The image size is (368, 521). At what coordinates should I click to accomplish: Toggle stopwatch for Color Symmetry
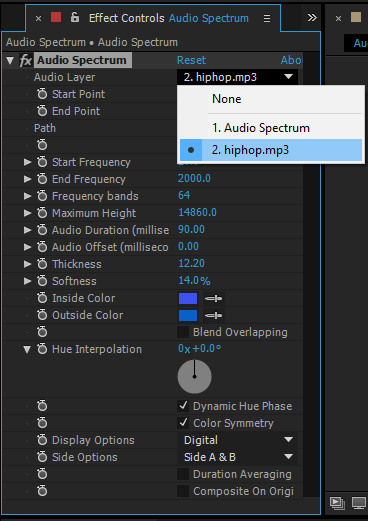(x=42, y=423)
